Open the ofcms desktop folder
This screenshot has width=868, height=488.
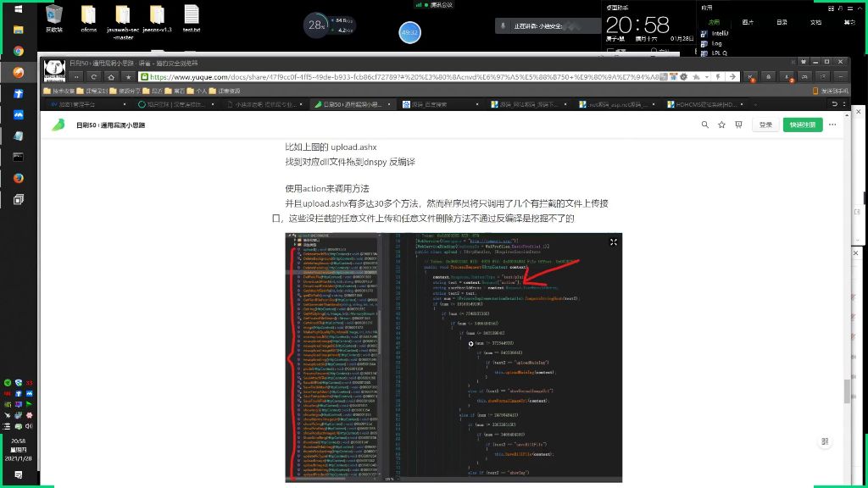[x=88, y=19]
